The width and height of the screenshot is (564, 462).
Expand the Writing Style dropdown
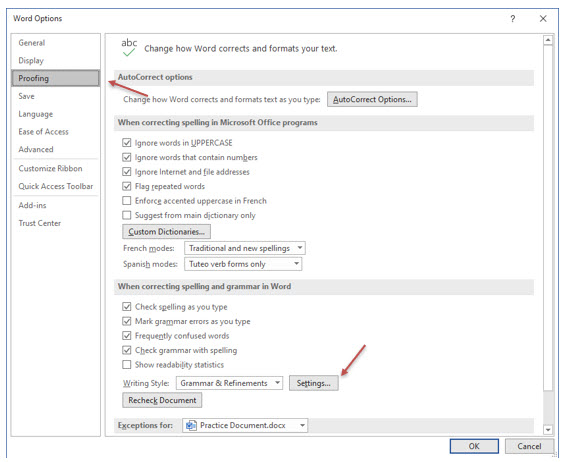pyautogui.click(x=229, y=383)
